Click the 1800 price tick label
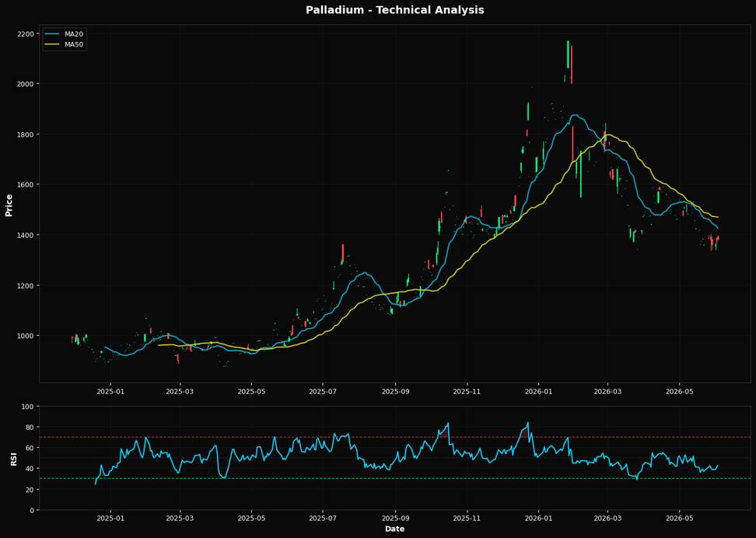 tap(25, 134)
